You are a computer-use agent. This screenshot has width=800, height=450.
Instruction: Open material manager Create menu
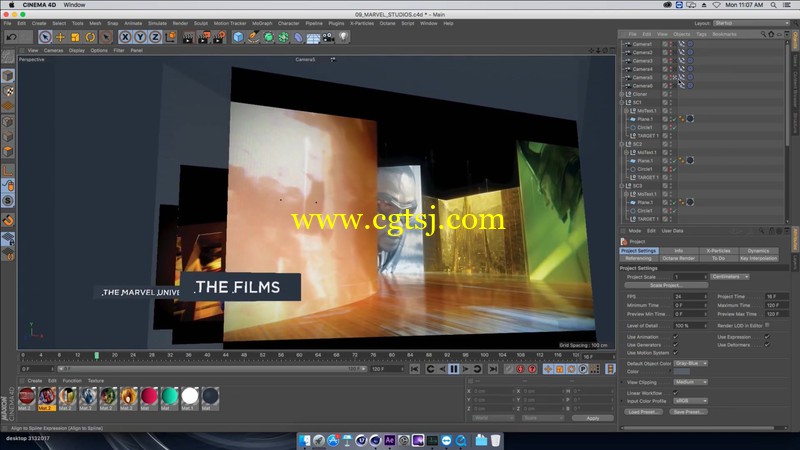coord(35,381)
